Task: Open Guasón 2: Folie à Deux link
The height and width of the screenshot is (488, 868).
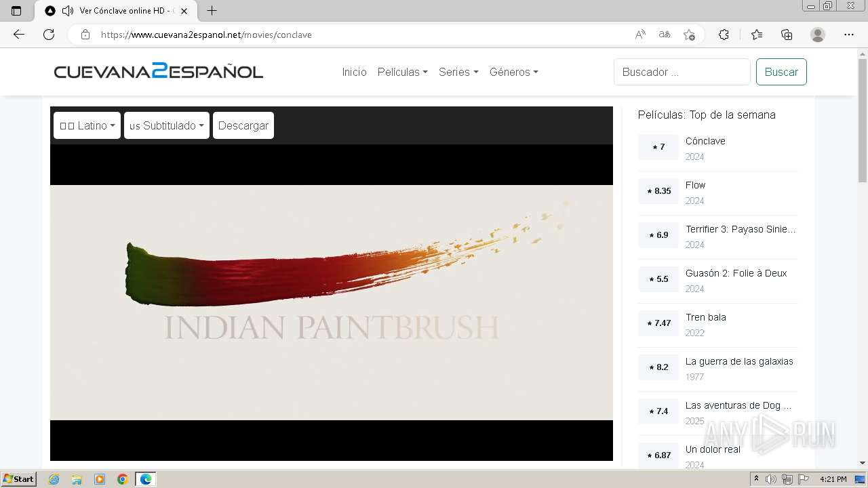Action: click(736, 273)
